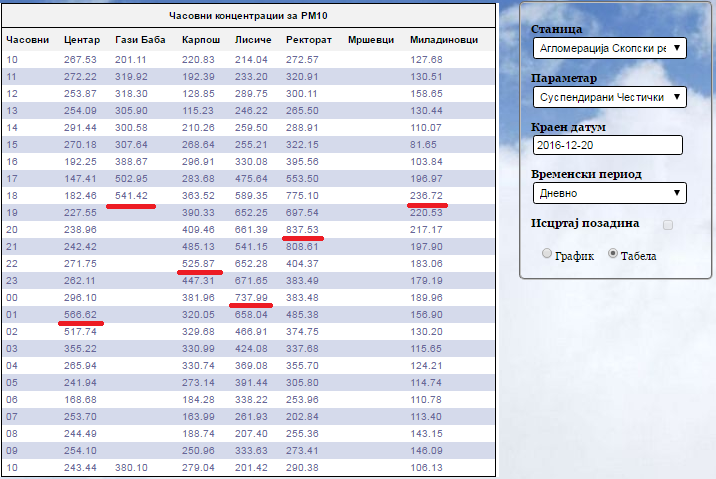Click the Лисиче value 475.64
The height and width of the screenshot is (479, 716).
[x=251, y=179]
